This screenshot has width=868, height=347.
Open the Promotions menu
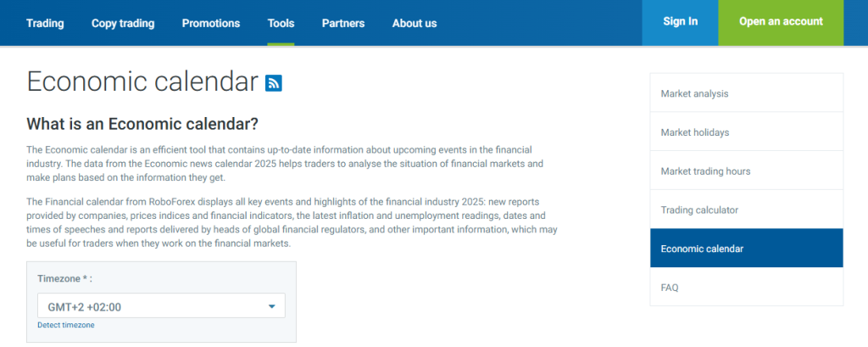pos(211,23)
